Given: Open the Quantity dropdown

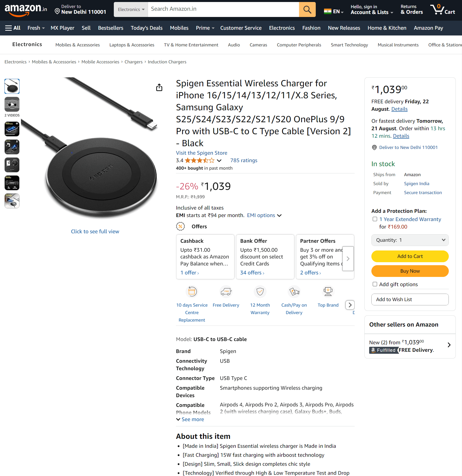Looking at the screenshot, I should pyautogui.click(x=410, y=240).
